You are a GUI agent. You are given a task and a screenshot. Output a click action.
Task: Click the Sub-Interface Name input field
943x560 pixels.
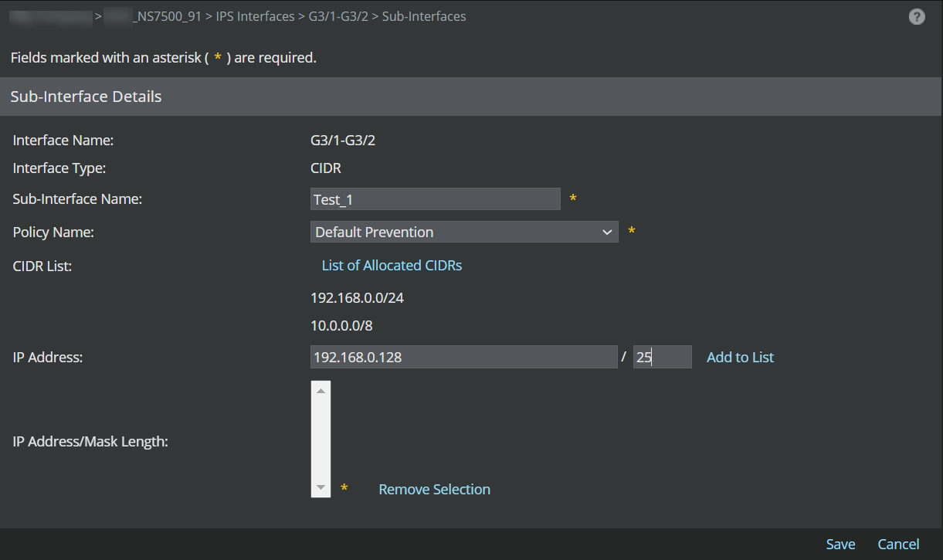(x=436, y=199)
